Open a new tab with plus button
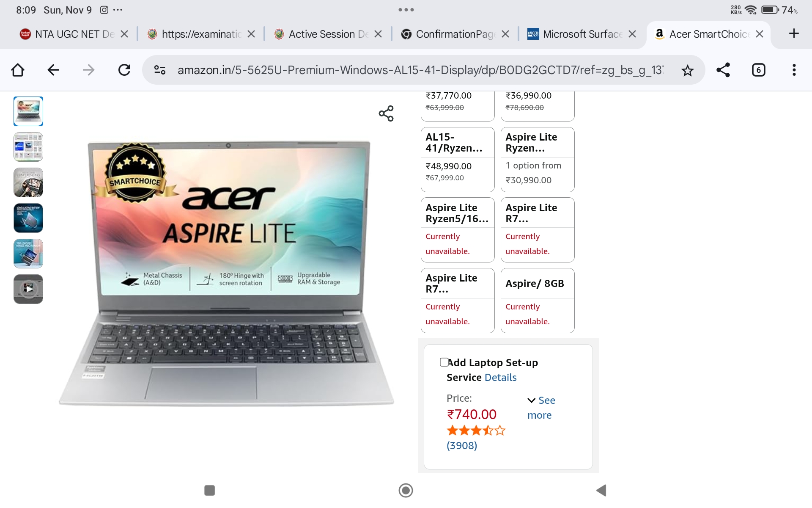This screenshot has width=812, height=508. coord(794,33)
